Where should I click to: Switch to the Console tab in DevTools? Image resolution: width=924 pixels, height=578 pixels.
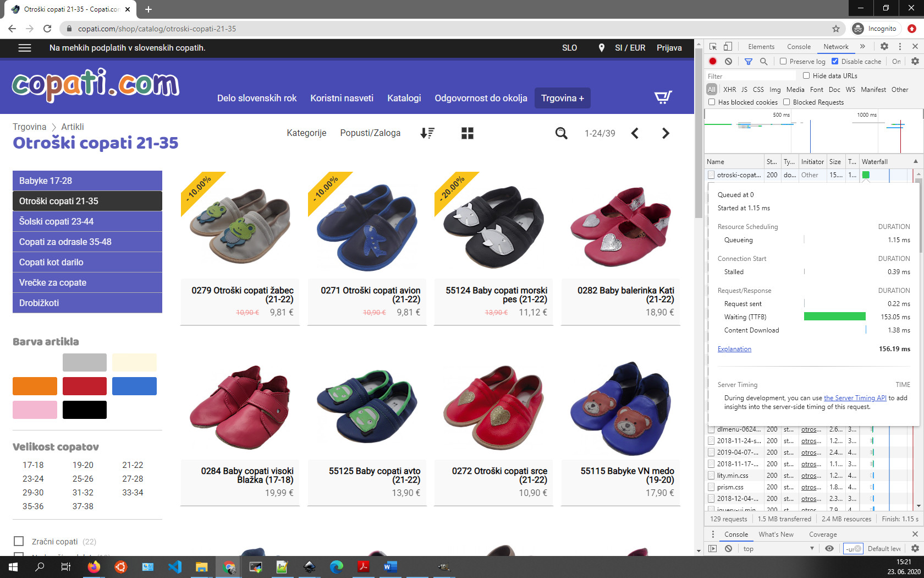pyautogui.click(x=799, y=47)
